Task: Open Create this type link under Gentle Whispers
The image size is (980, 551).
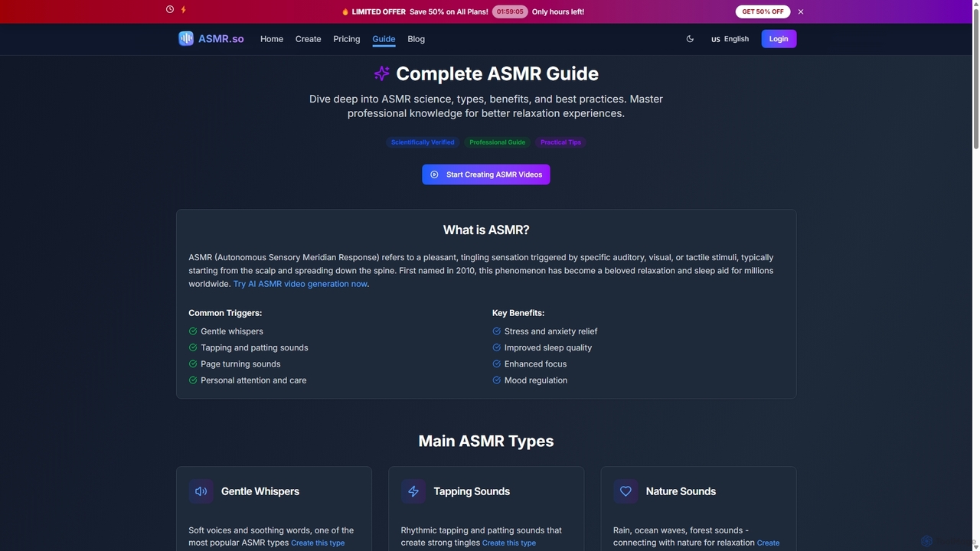Action: 318,543
